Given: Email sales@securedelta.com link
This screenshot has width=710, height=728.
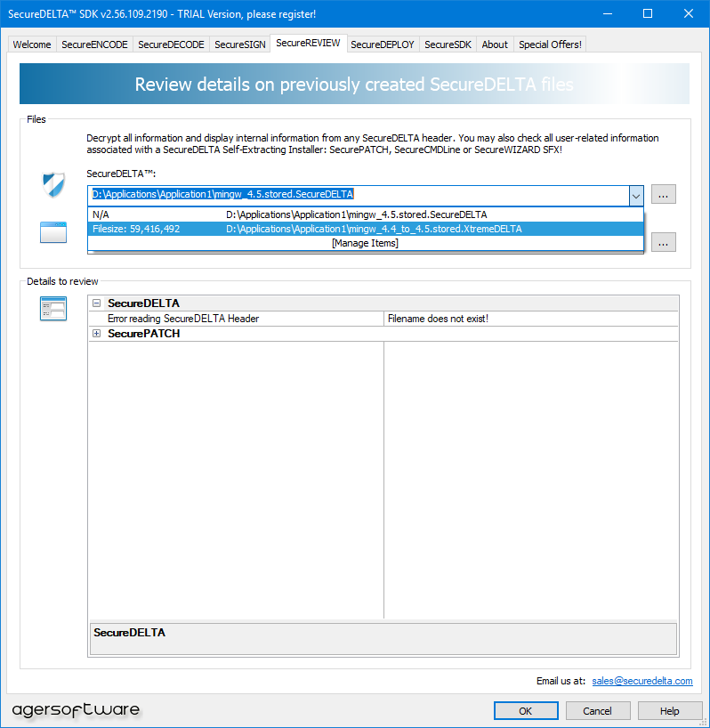Looking at the screenshot, I should 642,681.
